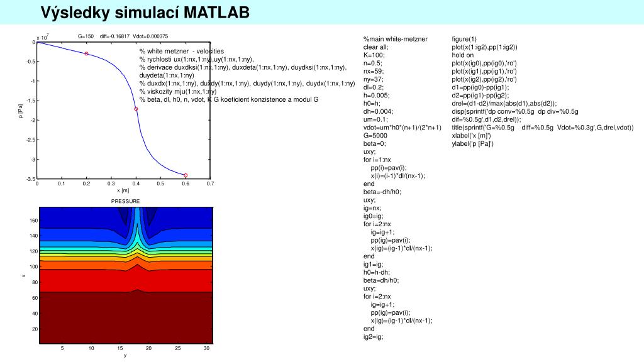Click the 'Vdot=0.000375' title value
Screen dimensions: 644x362
click(x=150, y=36)
